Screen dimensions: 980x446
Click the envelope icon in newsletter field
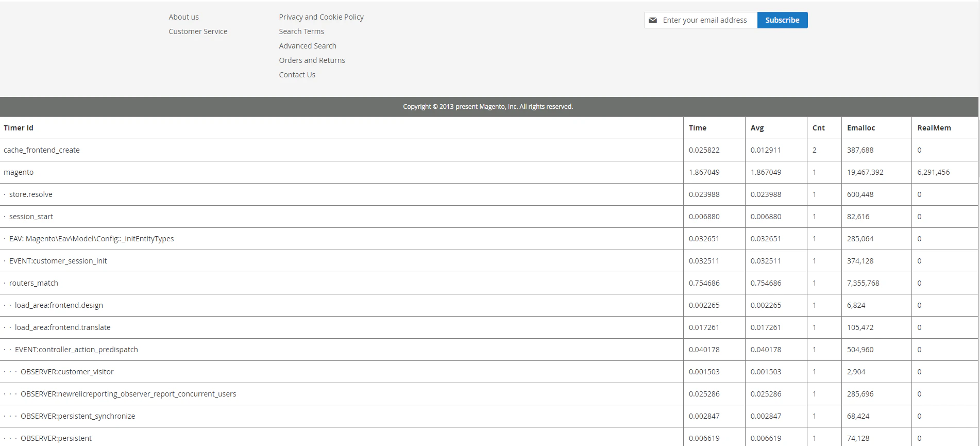[x=653, y=20]
